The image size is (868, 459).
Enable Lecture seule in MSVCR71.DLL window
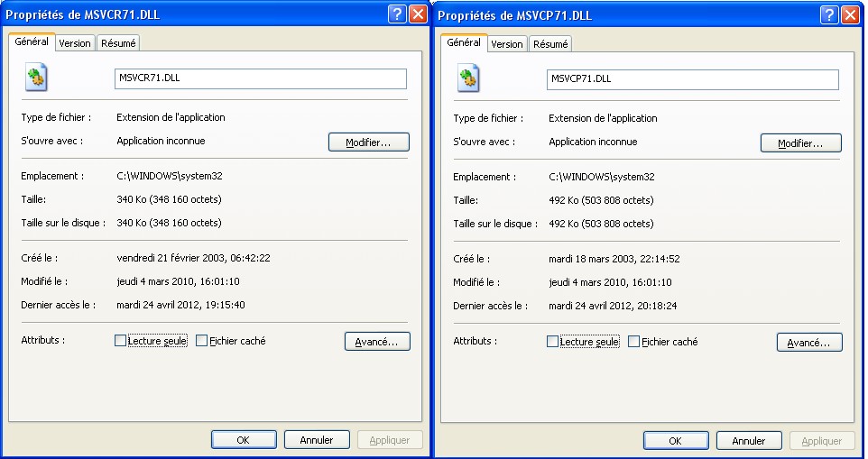(120, 341)
